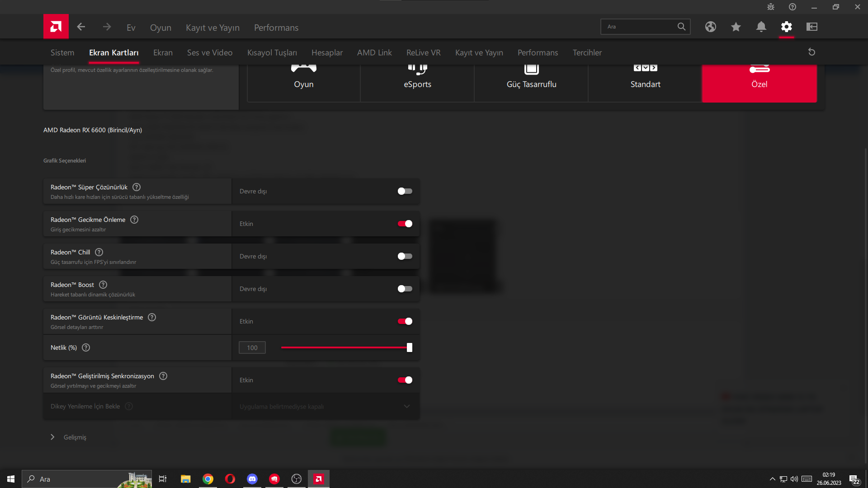Turn on Radeon Boost toggle
Viewport: 868px width, 488px height.
tap(405, 289)
